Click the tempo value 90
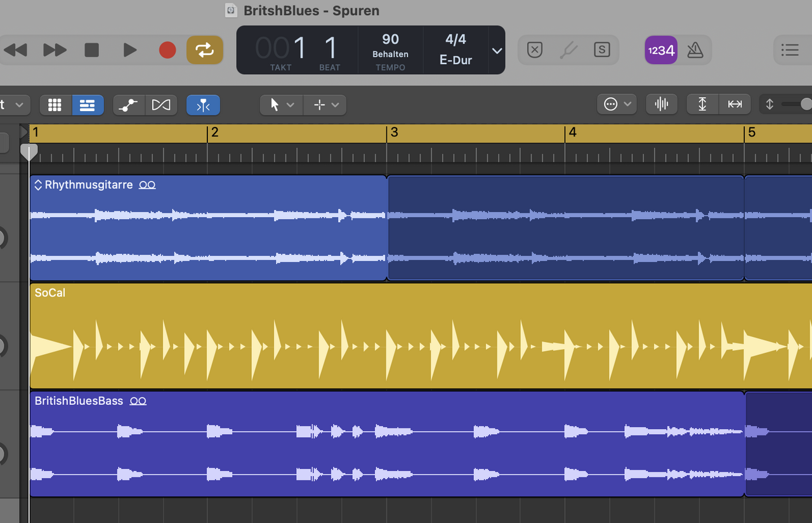Screen dimensions: 812x523 point(391,39)
